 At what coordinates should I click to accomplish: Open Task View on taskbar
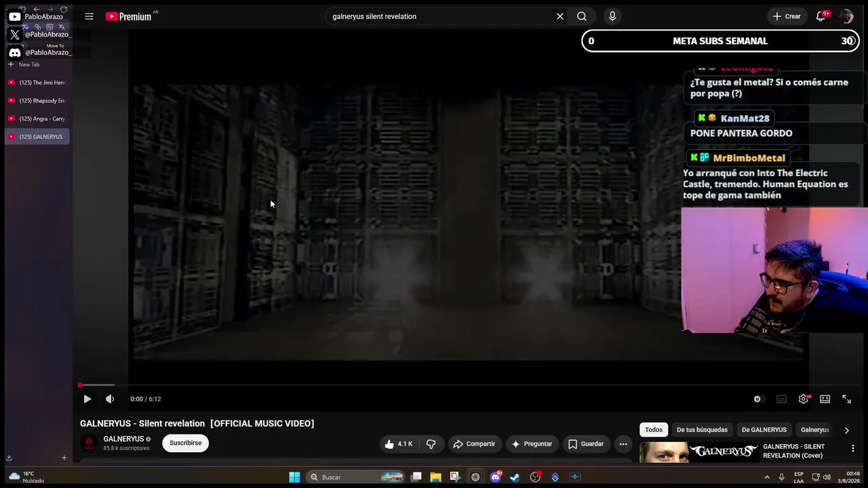(416, 477)
